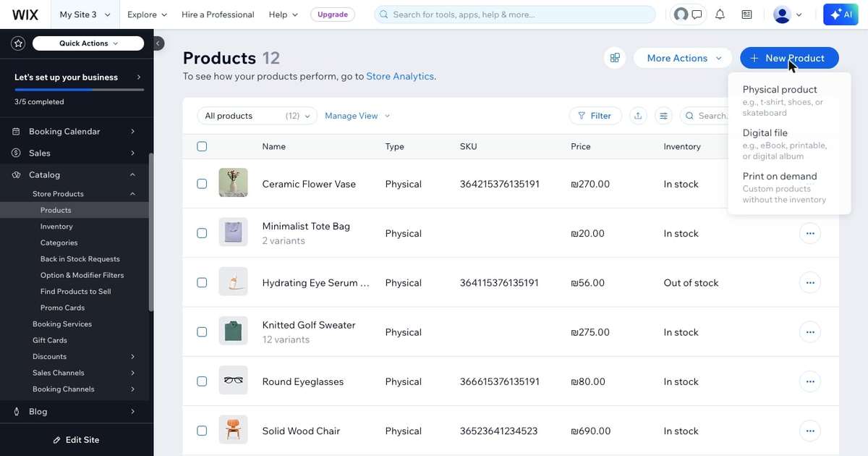
Task: Click the star icon beside Quick Actions
Action: [18, 43]
